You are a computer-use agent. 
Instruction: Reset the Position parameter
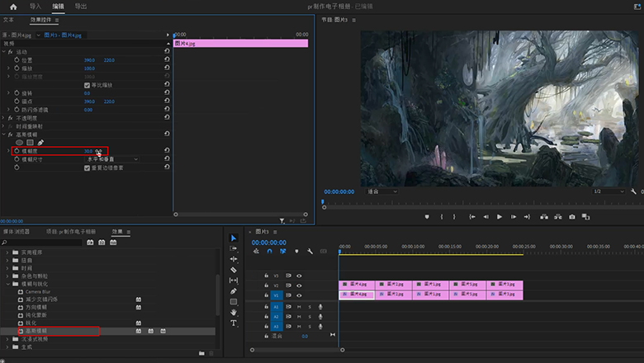(x=167, y=60)
